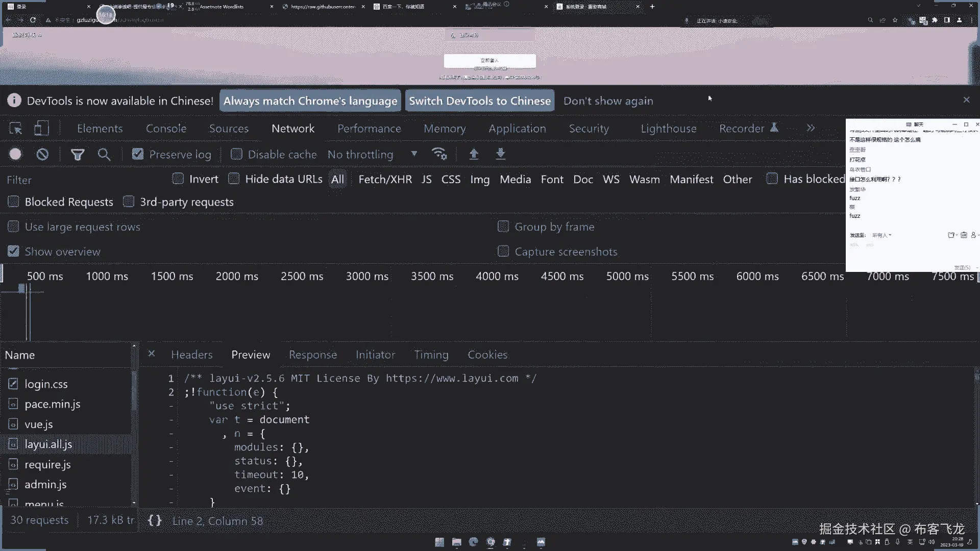Switch to the Console tab
The width and height of the screenshot is (980, 551).
point(166,129)
